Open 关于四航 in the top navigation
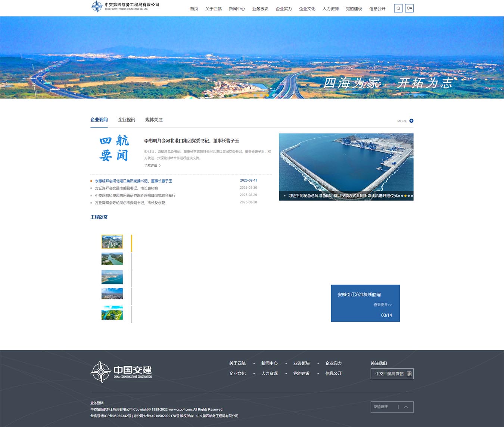The height and width of the screenshot is (427, 504). pyautogui.click(x=213, y=9)
